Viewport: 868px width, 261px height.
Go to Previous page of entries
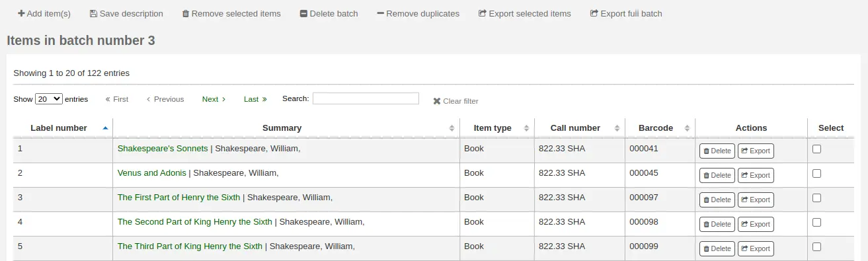click(x=165, y=99)
